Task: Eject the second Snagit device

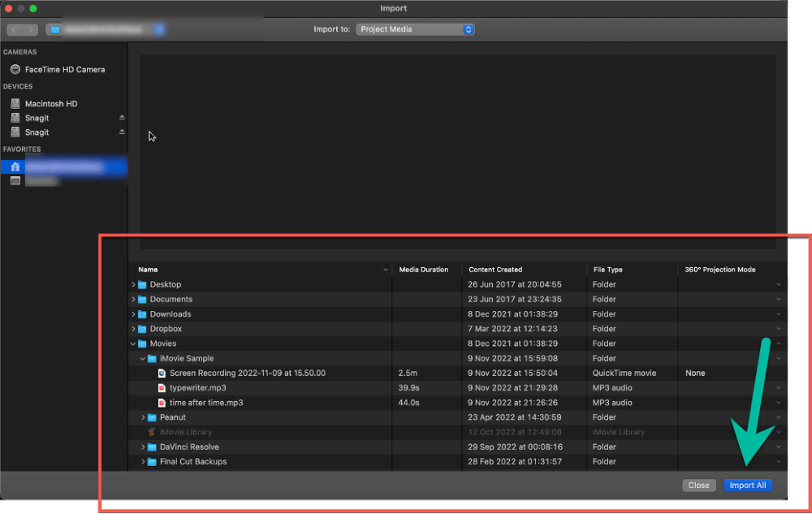Action: [x=123, y=132]
